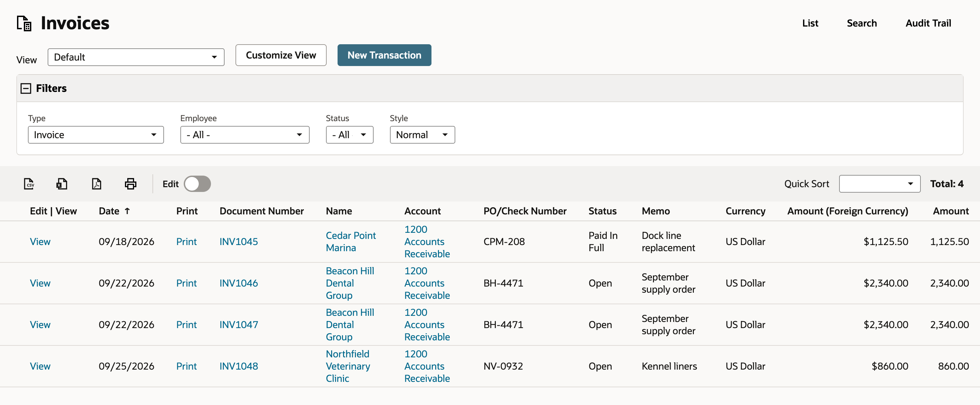Viewport: 980px width, 405px height.
Task: Click Print link for INV1045
Action: tap(186, 241)
